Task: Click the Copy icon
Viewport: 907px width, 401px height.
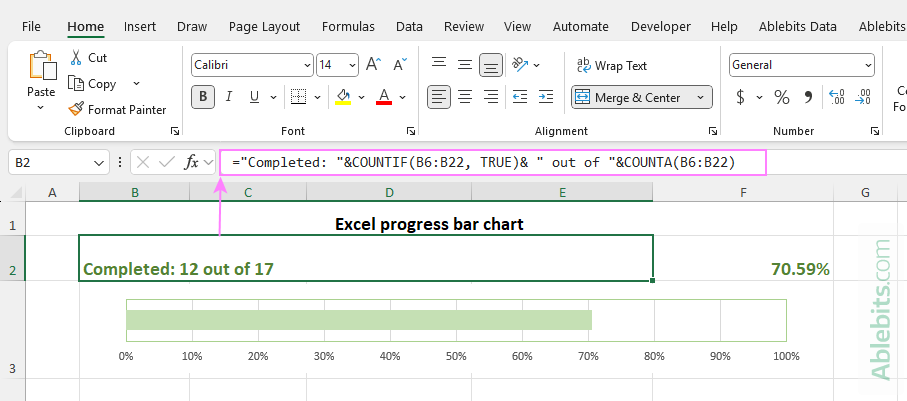Action: pyautogui.click(x=76, y=84)
